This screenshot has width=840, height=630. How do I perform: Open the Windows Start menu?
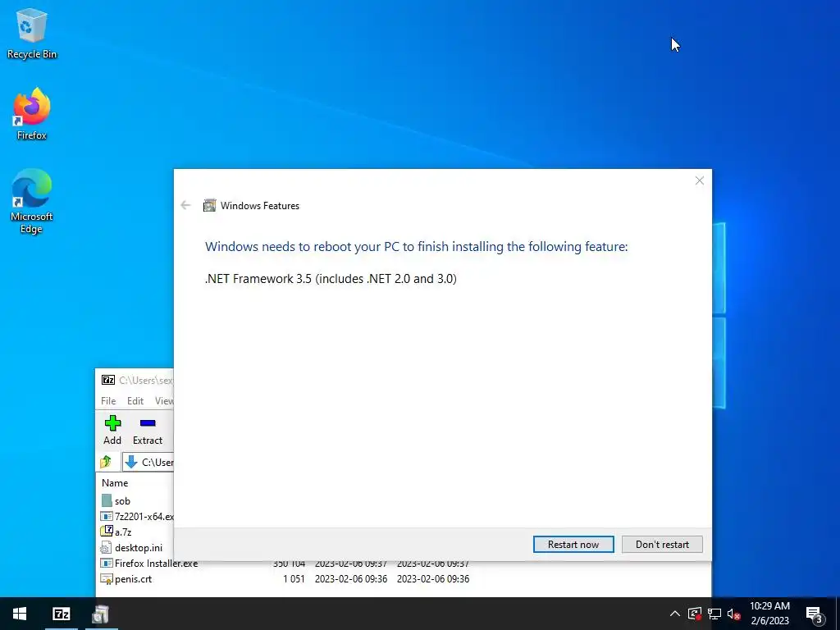20,614
